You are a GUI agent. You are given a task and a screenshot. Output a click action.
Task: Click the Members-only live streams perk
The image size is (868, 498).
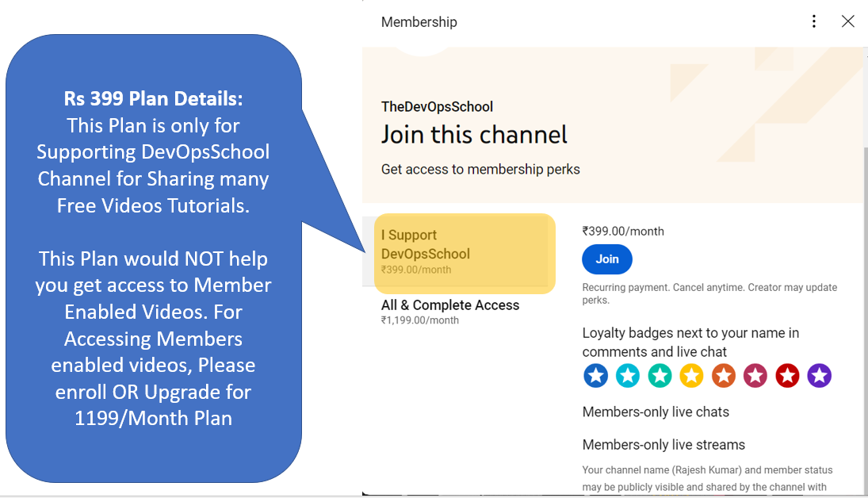[663, 445]
